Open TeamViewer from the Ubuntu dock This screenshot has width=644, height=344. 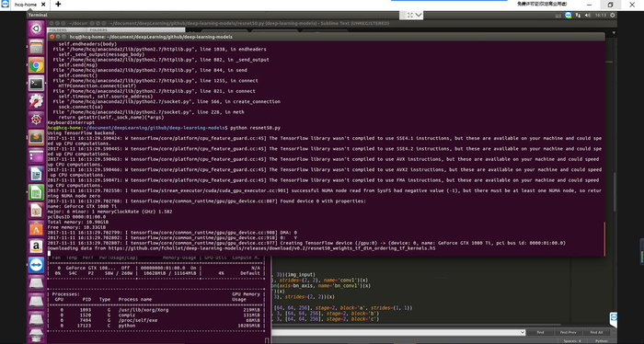(x=36, y=265)
